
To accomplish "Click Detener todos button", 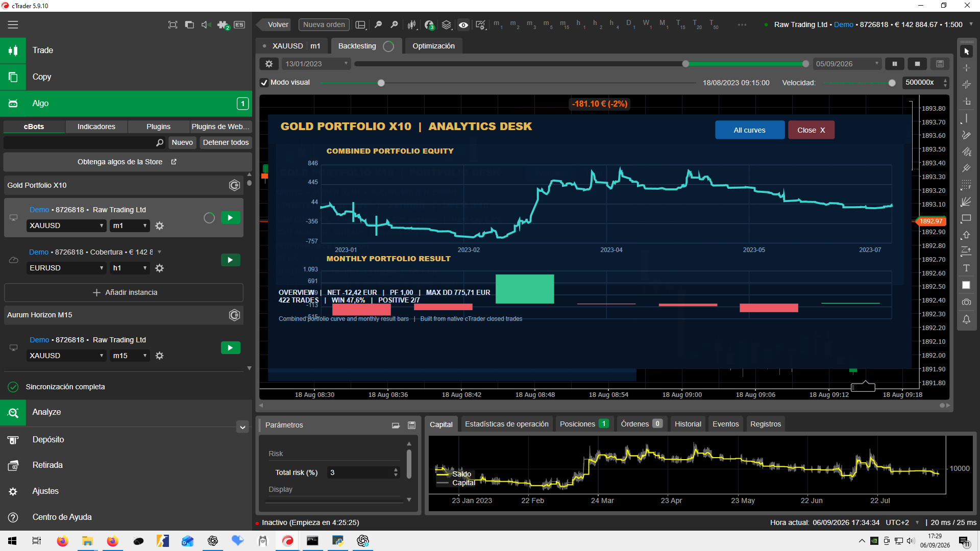I will [226, 143].
